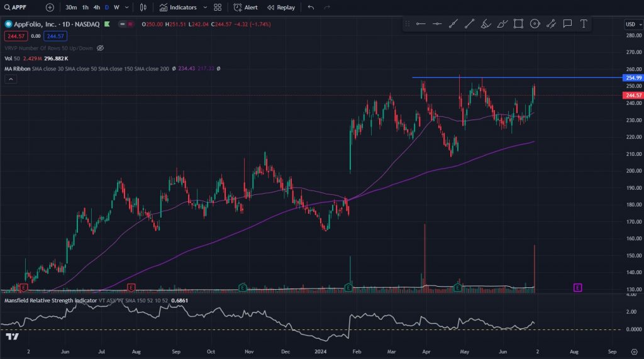Open the candlestick chart style icon
This screenshot has width=644, height=359.
pos(143,8)
